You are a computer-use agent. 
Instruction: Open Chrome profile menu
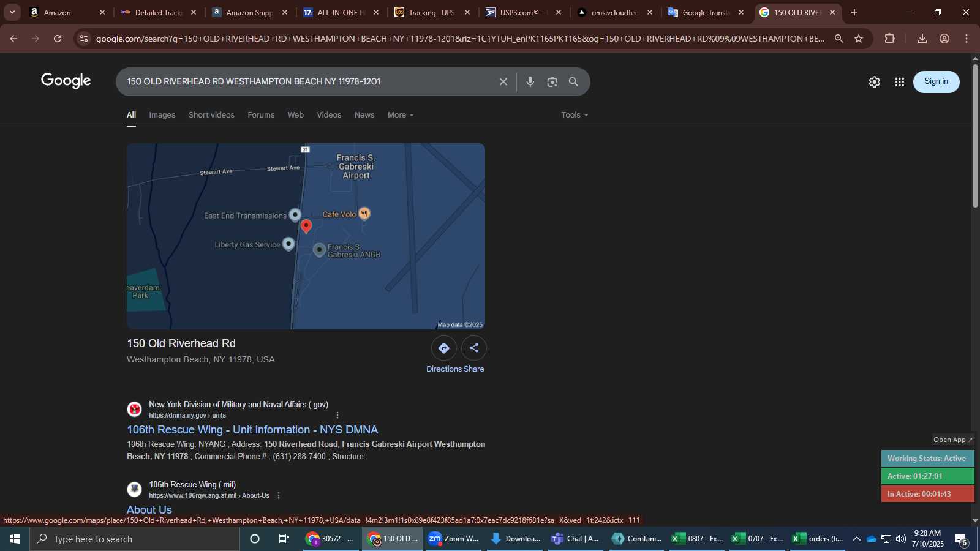click(x=944, y=39)
